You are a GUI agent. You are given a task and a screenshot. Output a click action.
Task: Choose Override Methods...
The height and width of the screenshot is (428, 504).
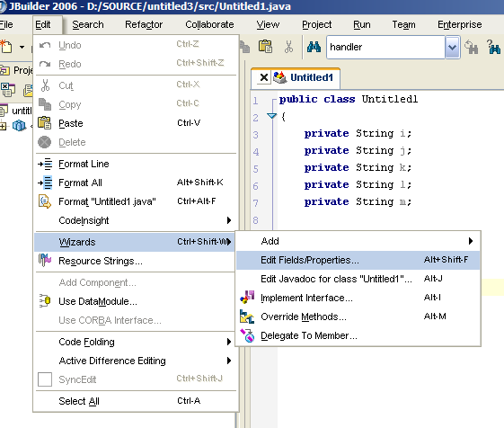tap(358, 317)
